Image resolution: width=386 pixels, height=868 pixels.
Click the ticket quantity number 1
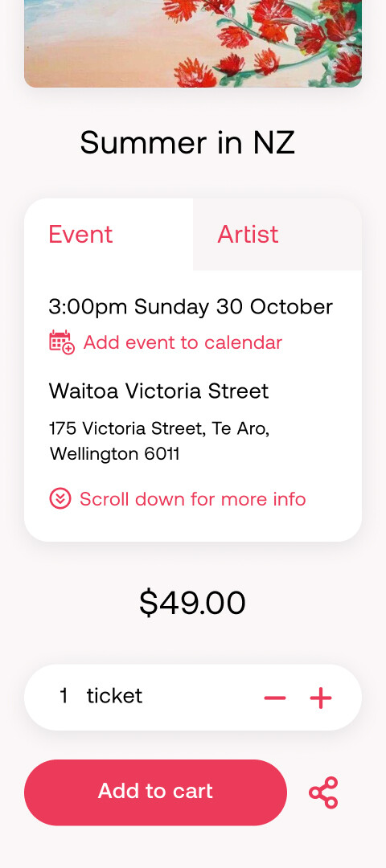(x=64, y=696)
